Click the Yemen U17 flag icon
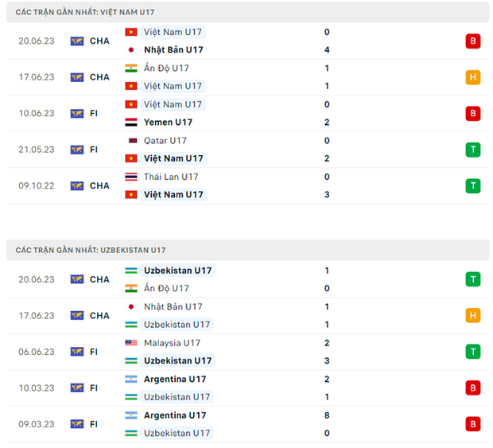The width and height of the screenshot is (493, 448). point(131,123)
